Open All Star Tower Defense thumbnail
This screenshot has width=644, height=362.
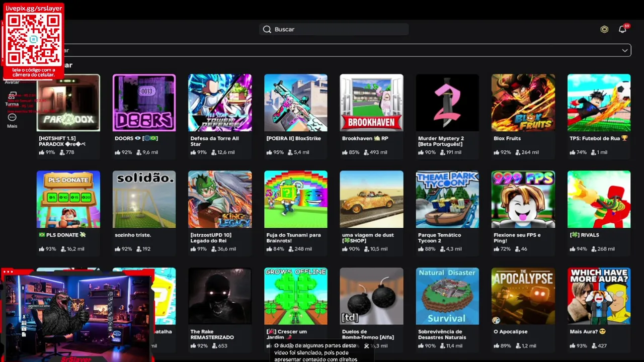pos(220,103)
